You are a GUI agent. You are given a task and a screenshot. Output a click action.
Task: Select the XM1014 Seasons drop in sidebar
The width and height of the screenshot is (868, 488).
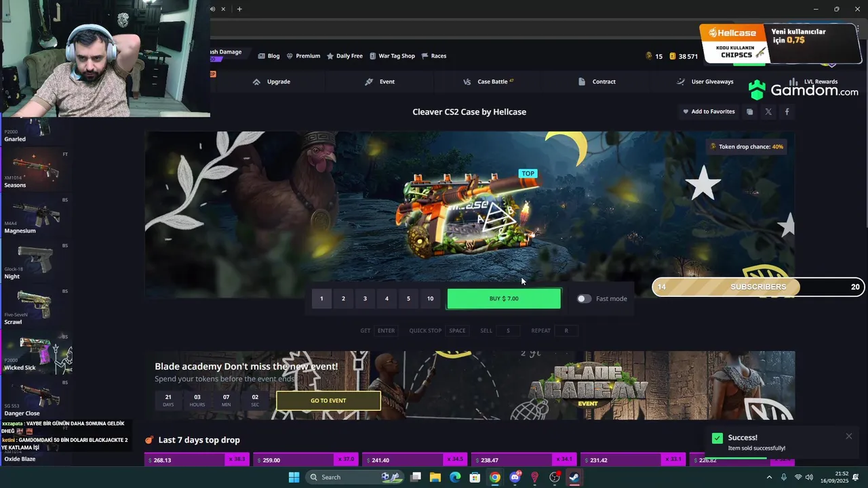[36, 170]
